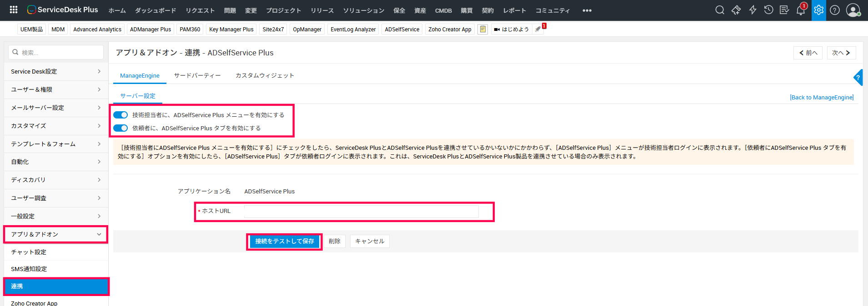Click キャンセル button
868x306 pixels.
point(370,242)
